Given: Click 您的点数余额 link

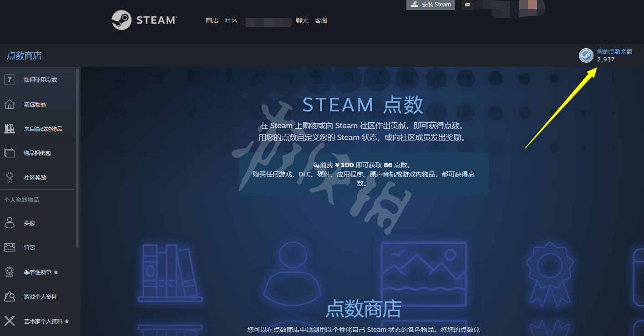Looking at the screenshot, I should [x=614, y=52].
